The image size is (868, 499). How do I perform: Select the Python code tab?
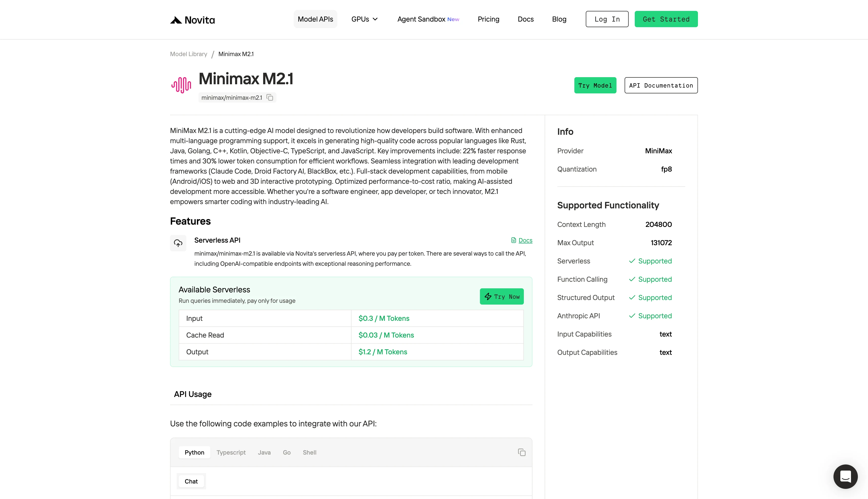pos(194,452)
